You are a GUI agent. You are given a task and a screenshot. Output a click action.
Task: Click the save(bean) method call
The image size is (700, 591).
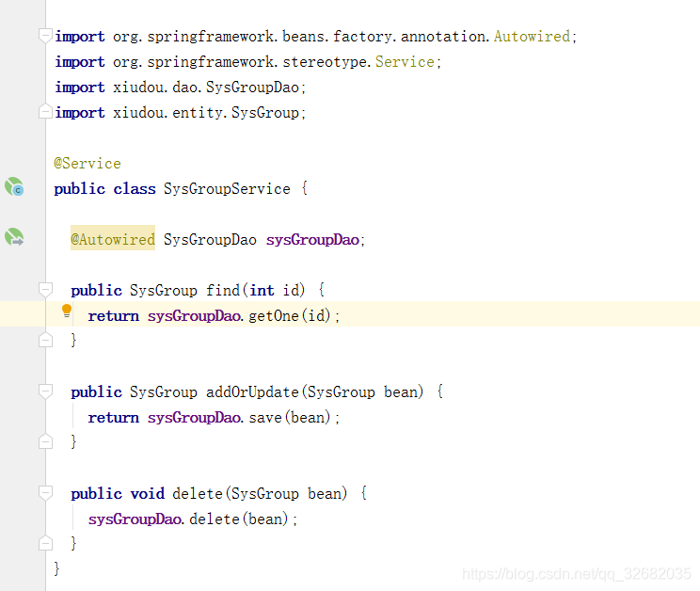coord(289,418)
